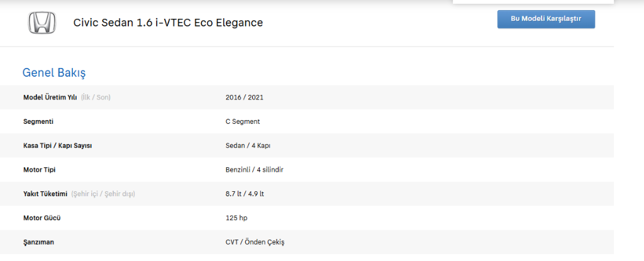Click the Civic Sedan 1.6 i-VTEC Eco Elegance title
Viewport: 644px width, 261px height.
point(168,23)
